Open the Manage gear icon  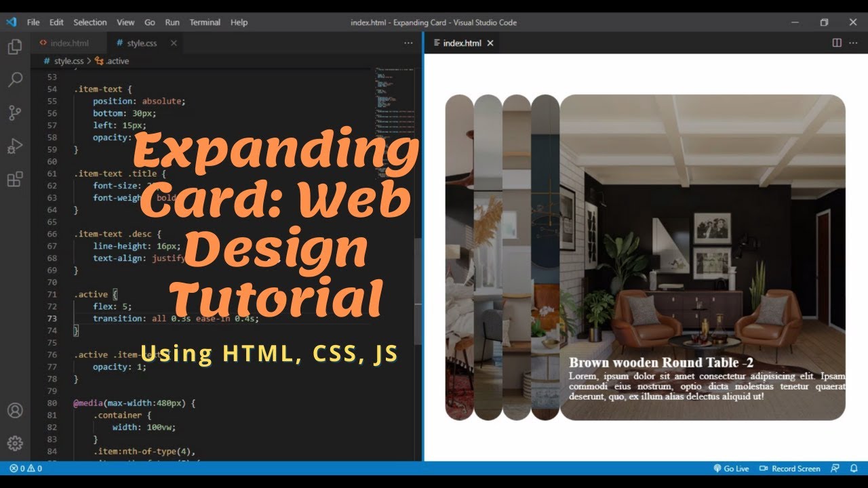point(15,443)
